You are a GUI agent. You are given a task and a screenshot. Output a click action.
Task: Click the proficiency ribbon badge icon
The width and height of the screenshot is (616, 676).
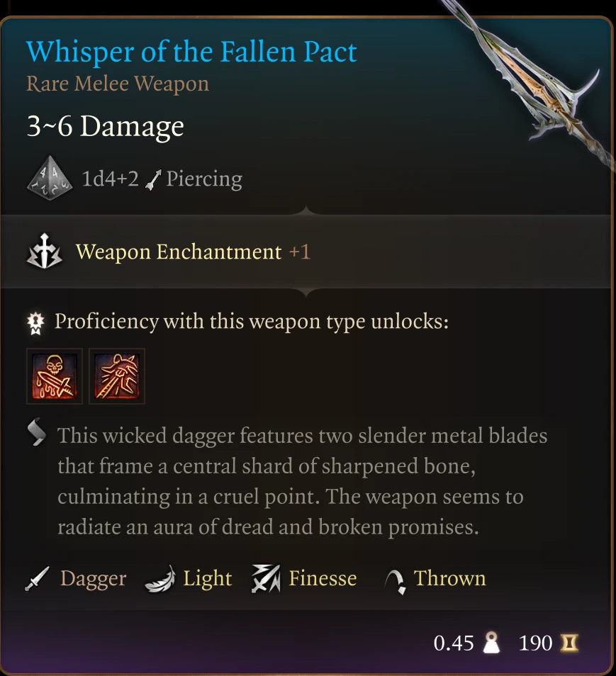(x=35, y=323)
